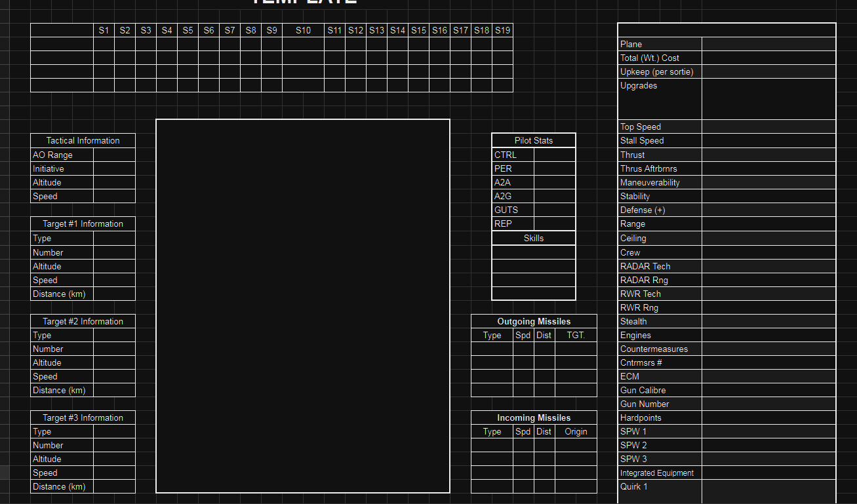Select the AO Range label cell
Viewport: 857px width, 504px height.
tap(62, 155)
